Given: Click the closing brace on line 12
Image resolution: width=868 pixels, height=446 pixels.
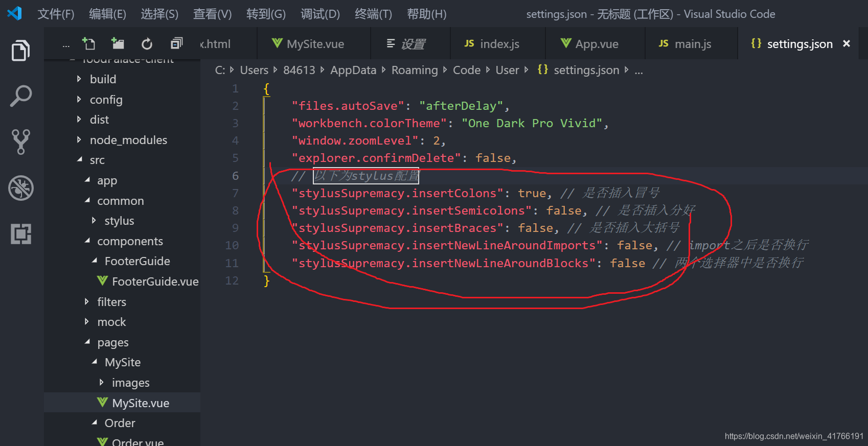Looking at the screenshot, I should click(266, 280).
